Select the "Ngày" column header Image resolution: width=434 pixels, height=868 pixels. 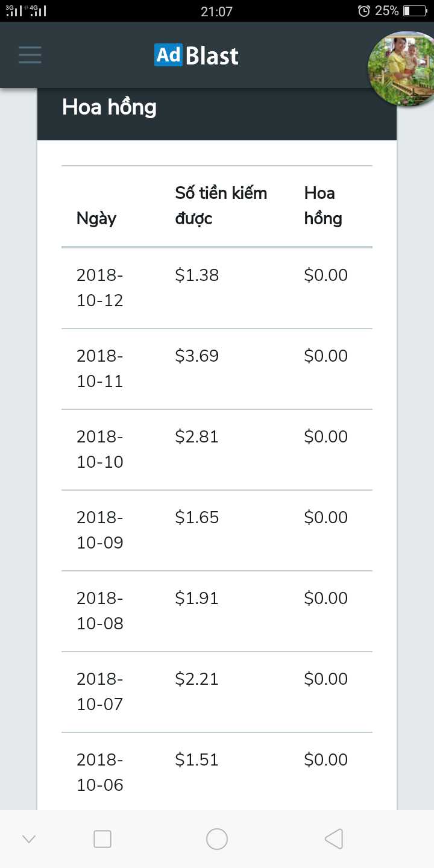click(96, 218)
